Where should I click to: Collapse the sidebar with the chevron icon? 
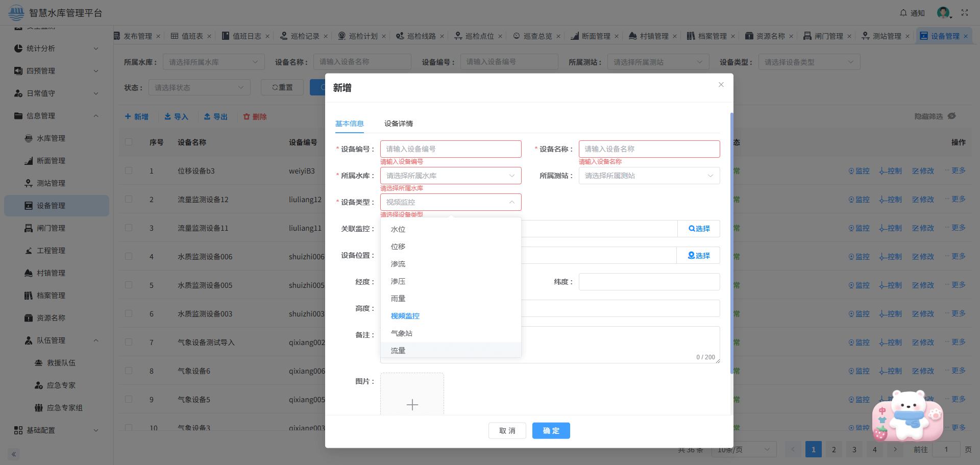coord(13,454)
